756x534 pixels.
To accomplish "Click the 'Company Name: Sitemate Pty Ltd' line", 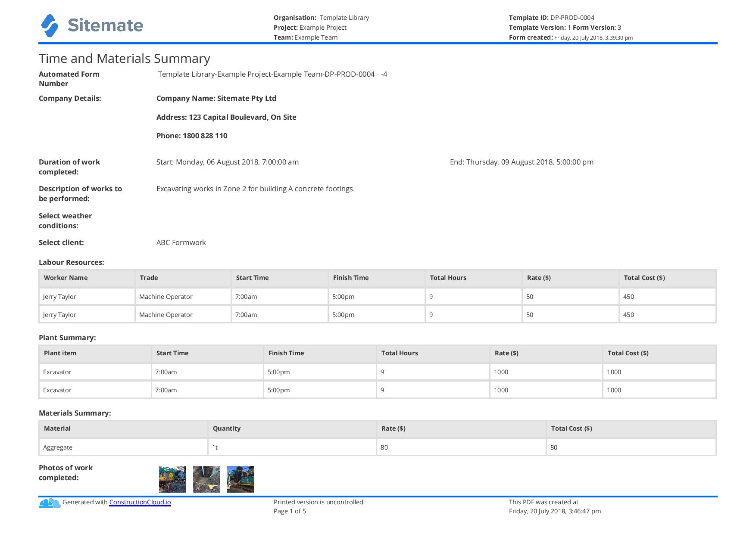I will coord(216,98).
